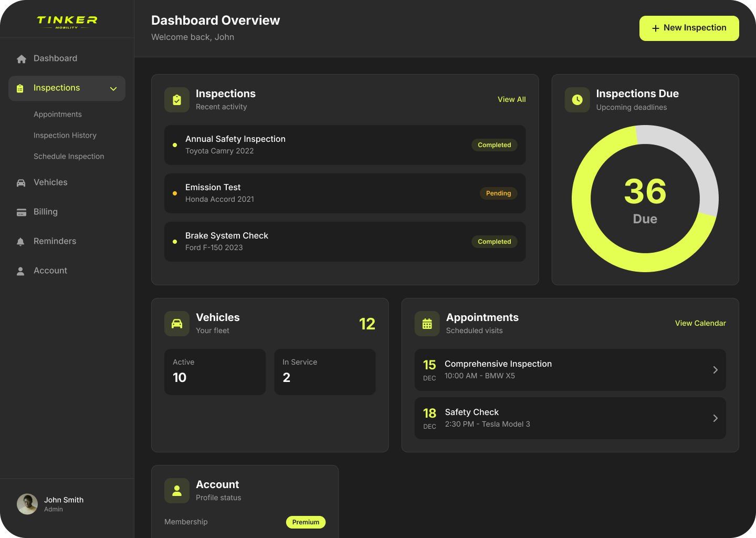This screenshot has width=756, height=538.
Task: Select the Inspections clipboard icon in sidebar
Action: 20,88
